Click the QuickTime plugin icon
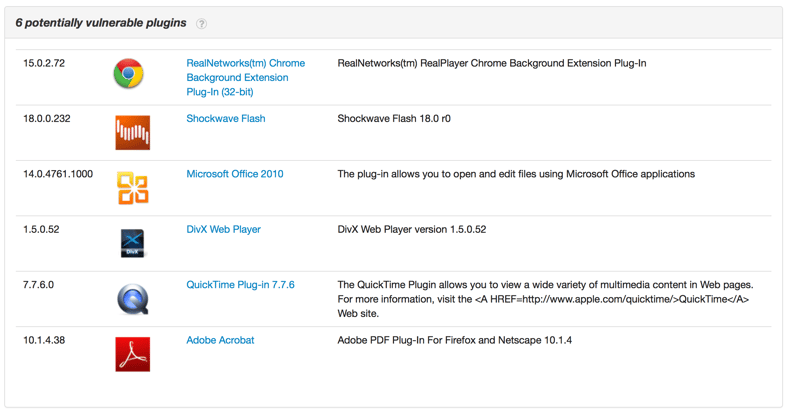Image resolution: width=788 pixels, height=413 pixels. point(132,299)
